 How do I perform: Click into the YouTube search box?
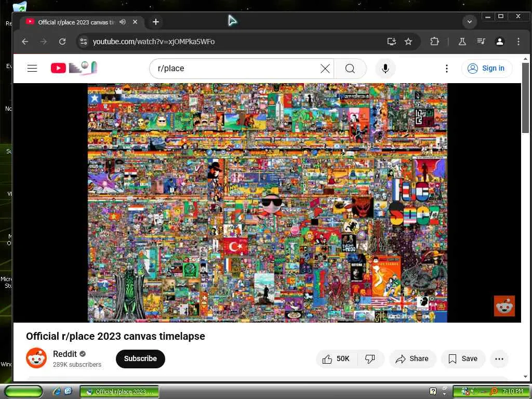pyautogui.click(x=237, y=69)
